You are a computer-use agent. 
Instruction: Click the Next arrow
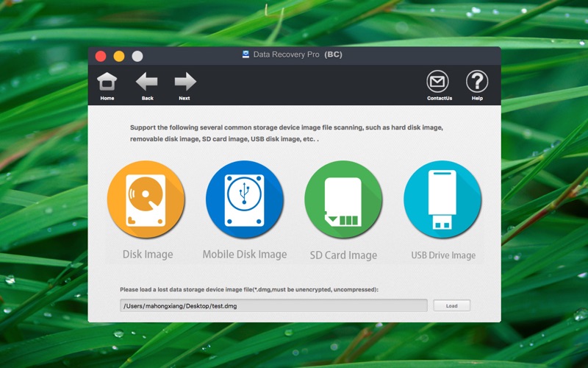185,86
